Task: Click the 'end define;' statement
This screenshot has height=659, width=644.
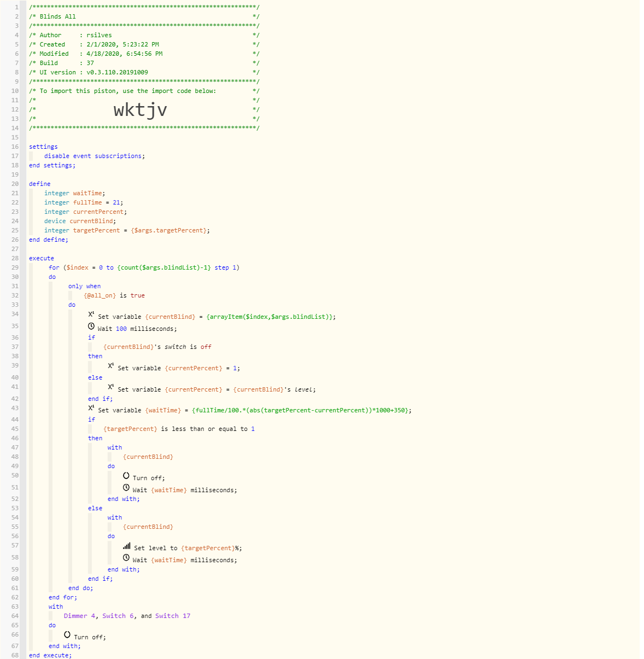Action: [49, 240]
